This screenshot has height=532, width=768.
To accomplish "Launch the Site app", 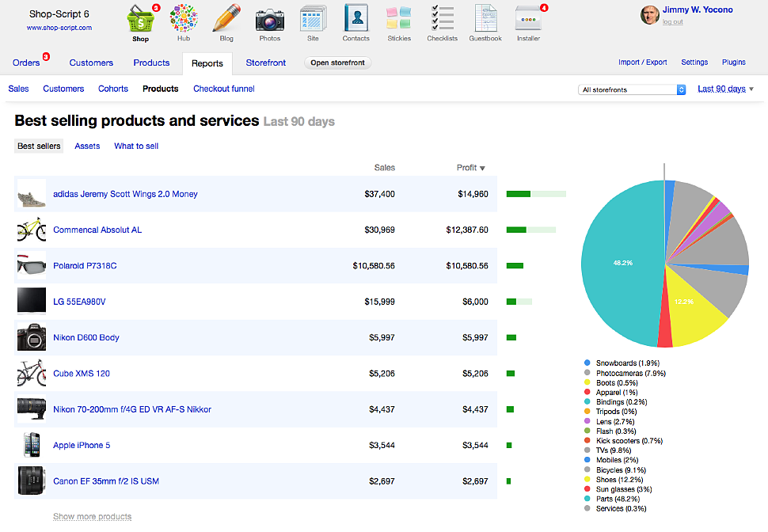I will coord(313,21).
